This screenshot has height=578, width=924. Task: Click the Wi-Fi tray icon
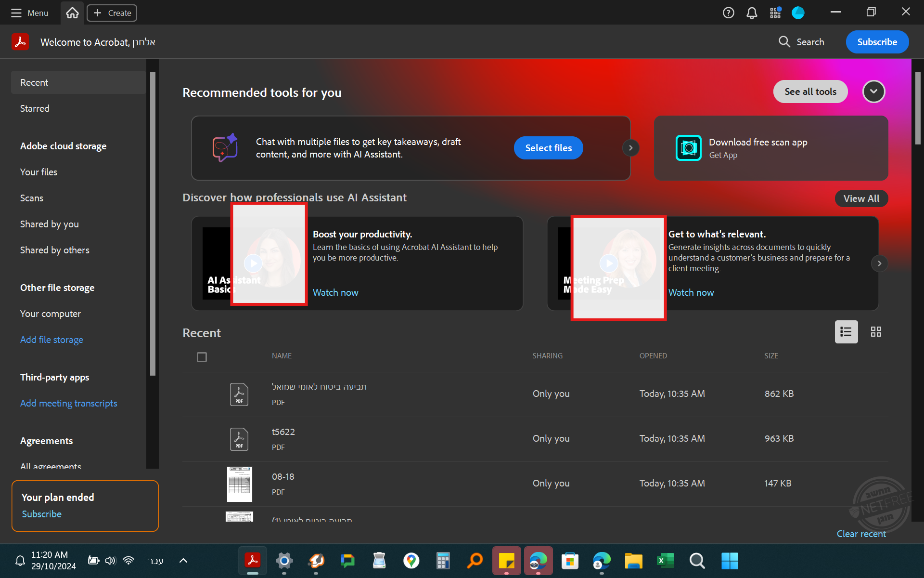tap(128, 560)
